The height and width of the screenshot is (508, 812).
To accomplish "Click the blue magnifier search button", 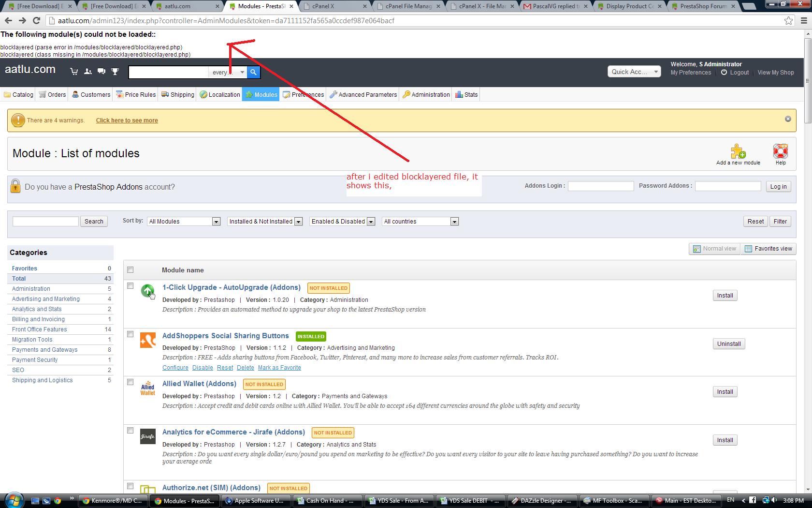I will coord(253,72).
